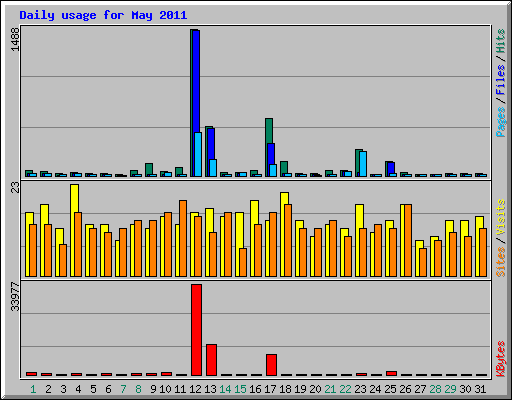Image resolution: width=512 pixels, height=400 pixels.
Task: Select the blue Files bar for day 25
Action: [391, 168]
